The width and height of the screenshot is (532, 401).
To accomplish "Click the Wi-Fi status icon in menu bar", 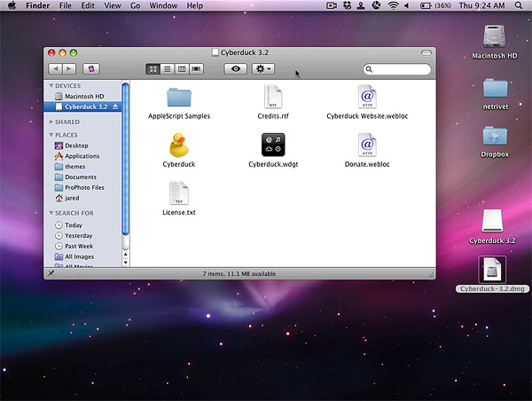I will point(393,5).
